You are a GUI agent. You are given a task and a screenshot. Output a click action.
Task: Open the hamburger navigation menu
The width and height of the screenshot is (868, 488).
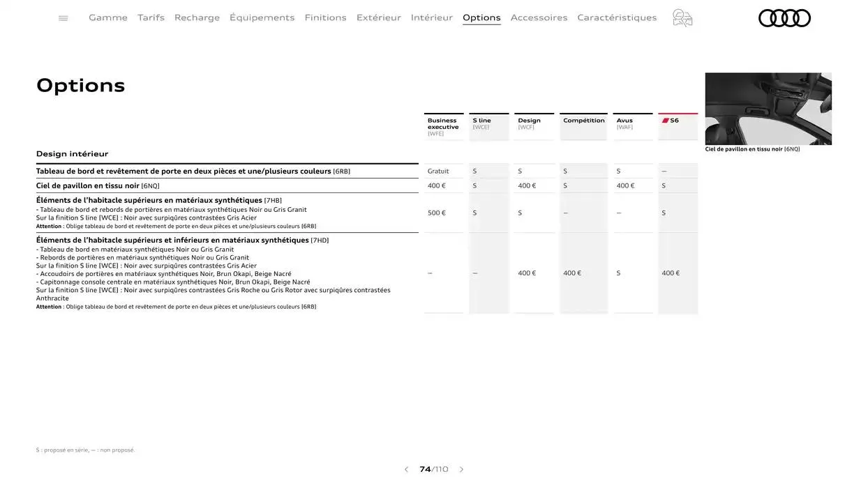pos(62,16)
